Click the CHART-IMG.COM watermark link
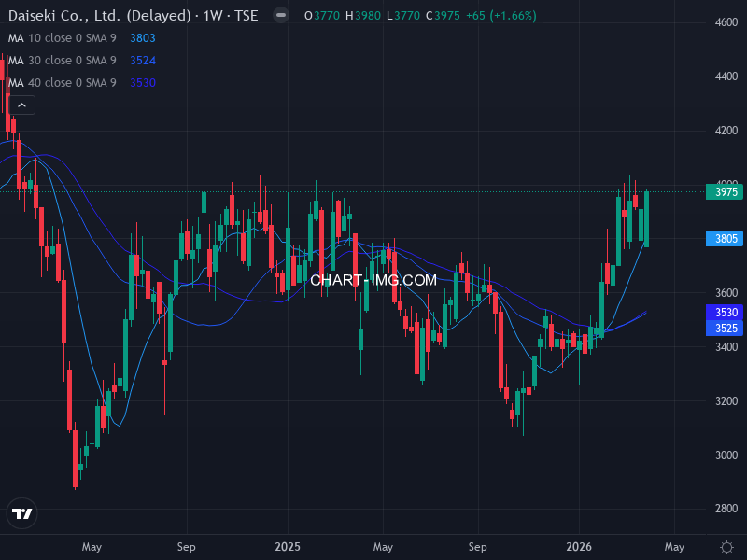 coord(373,280)
